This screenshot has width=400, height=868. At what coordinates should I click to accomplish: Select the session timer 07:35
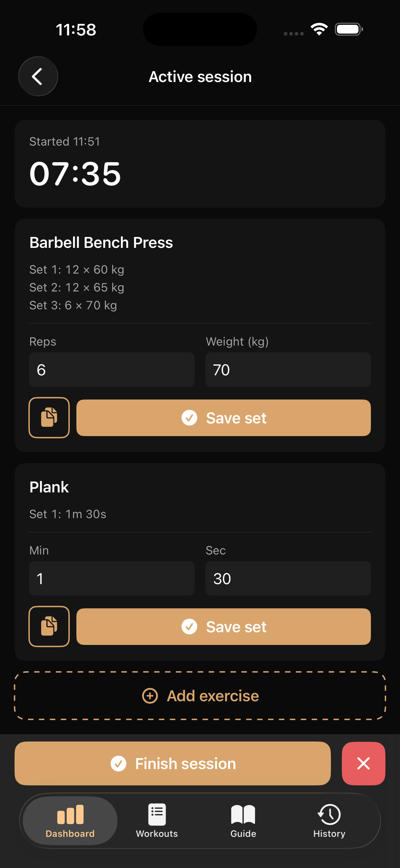click(75, 173)
